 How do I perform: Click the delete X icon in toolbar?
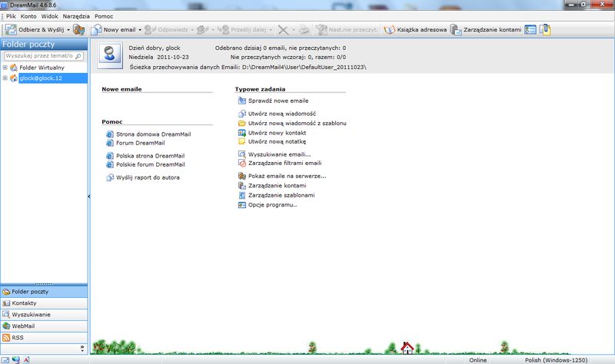point(283,30)
